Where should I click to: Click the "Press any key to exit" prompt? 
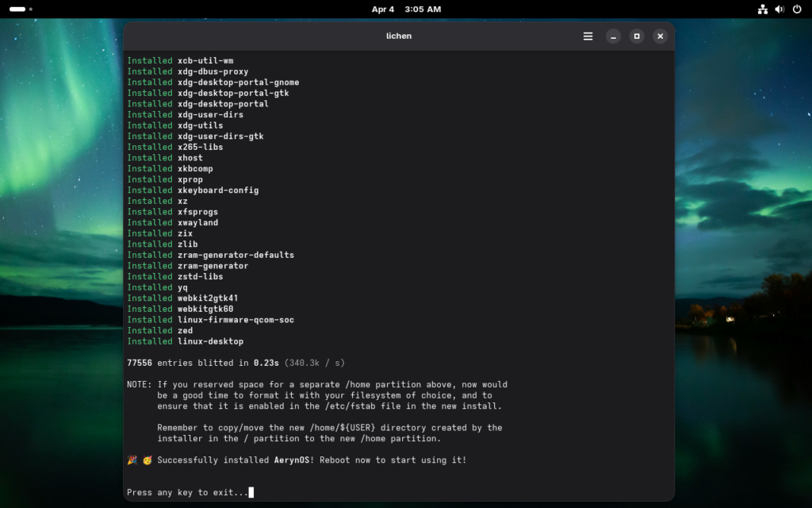pyautogui.click(x=187, y=493)
